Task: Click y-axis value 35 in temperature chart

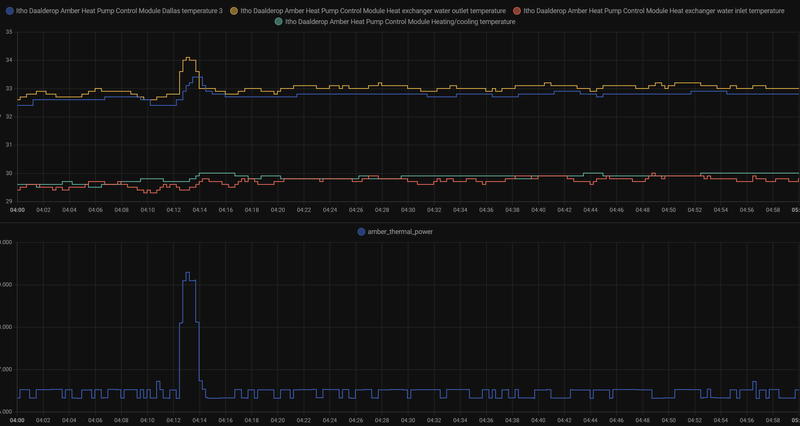Action: [x=9, y=32]
